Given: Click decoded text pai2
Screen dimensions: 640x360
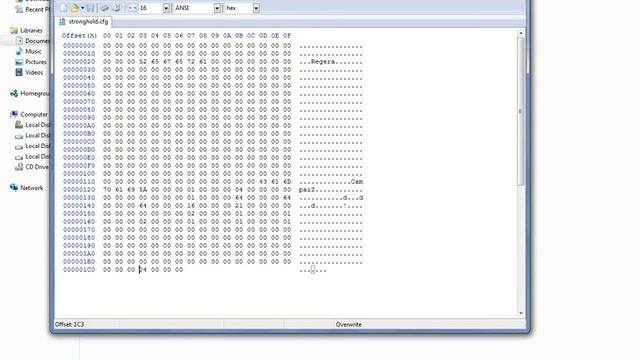Looking at the screenshot, I should tap(307, 190).
